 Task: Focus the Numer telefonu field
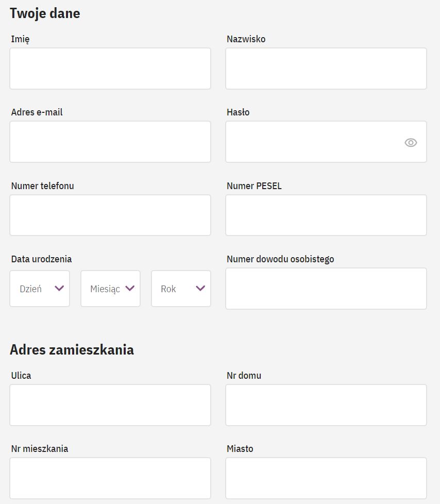pyautogui.click(x=110, y=215)
